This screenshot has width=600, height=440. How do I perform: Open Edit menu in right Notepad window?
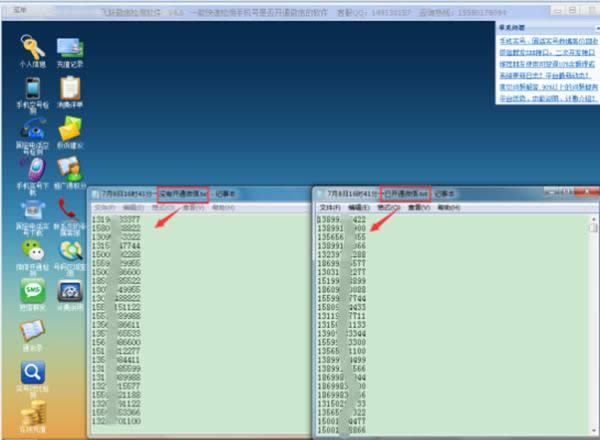coord(359,207)
